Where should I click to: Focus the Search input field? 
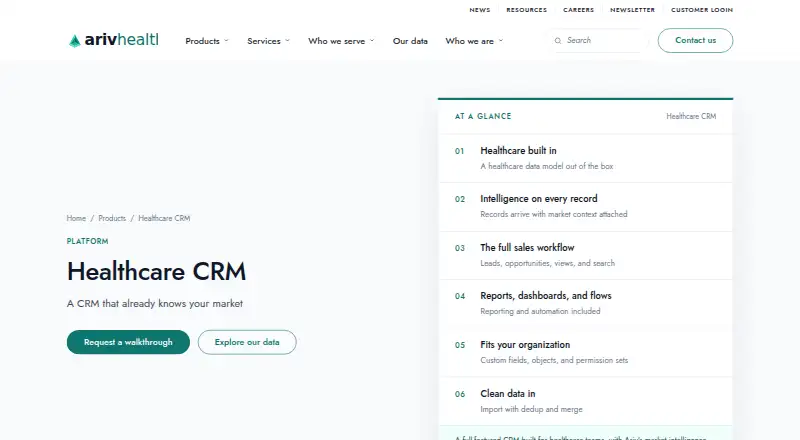click(x=599, y=40)
